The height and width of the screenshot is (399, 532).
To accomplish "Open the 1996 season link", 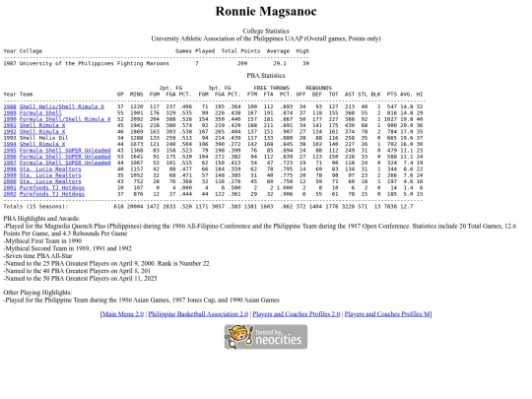I will (x=10, y=157).
